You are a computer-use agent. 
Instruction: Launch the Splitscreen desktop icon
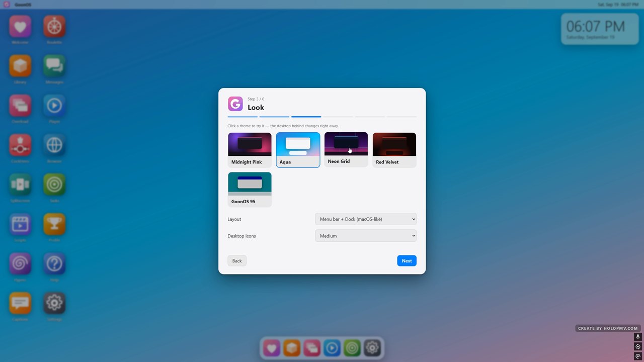click(20, 185)
